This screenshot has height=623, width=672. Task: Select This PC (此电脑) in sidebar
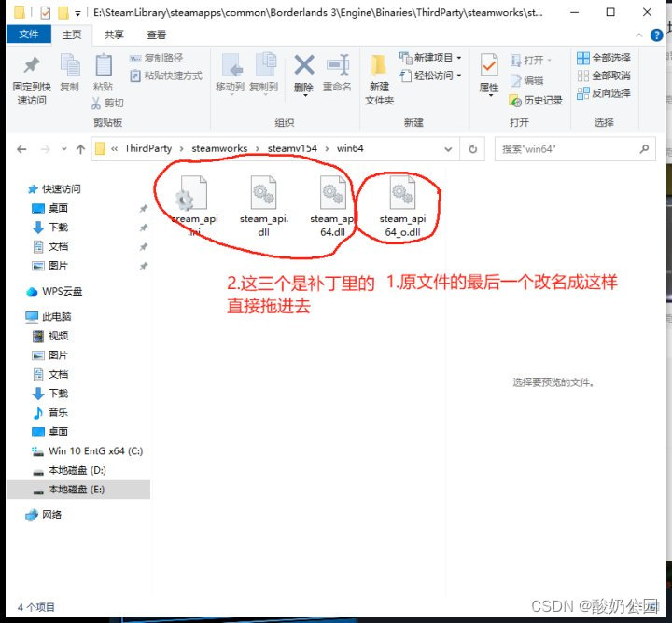pyautogui.click(x=48, y=317)
